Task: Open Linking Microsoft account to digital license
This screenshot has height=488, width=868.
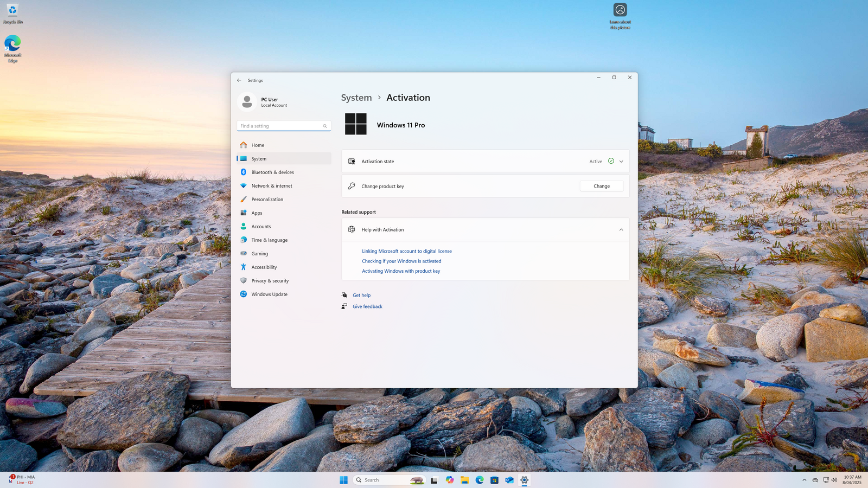Action: coord(407,251)
